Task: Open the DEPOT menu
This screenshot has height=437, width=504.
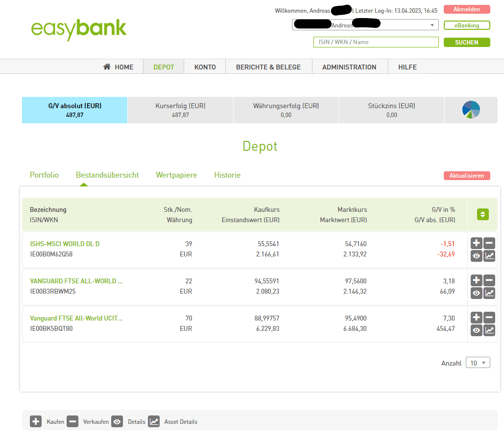Action: coord(164,67)
